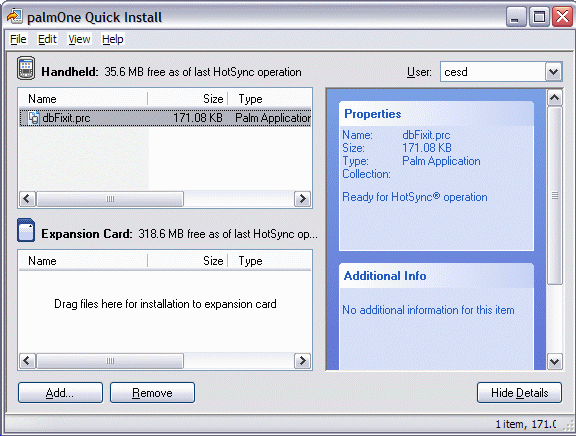Viewport: 576px width, 436px height.
Task: Open the File menu
Action: pos(18,39)
